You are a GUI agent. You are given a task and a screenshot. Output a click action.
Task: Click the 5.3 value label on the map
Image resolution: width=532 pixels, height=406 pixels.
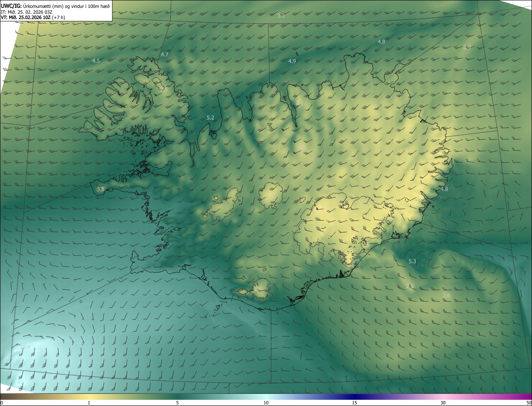[x=412, y=262]
